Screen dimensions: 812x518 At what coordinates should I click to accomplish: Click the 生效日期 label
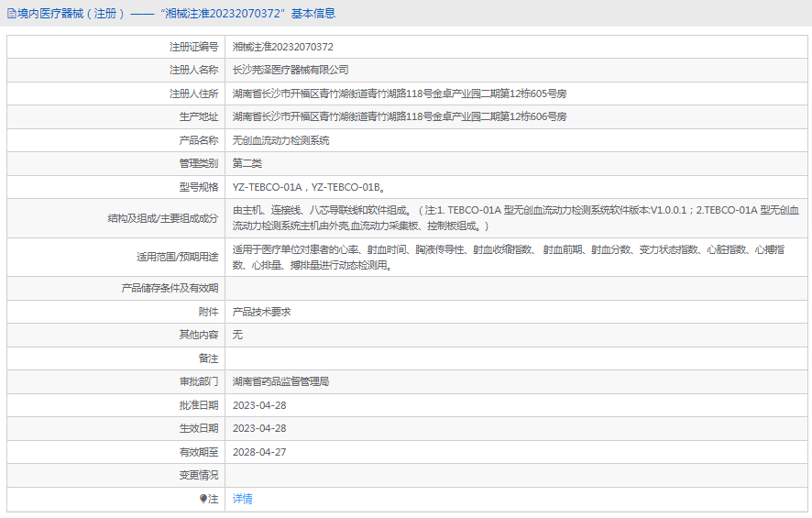[199, 428]
